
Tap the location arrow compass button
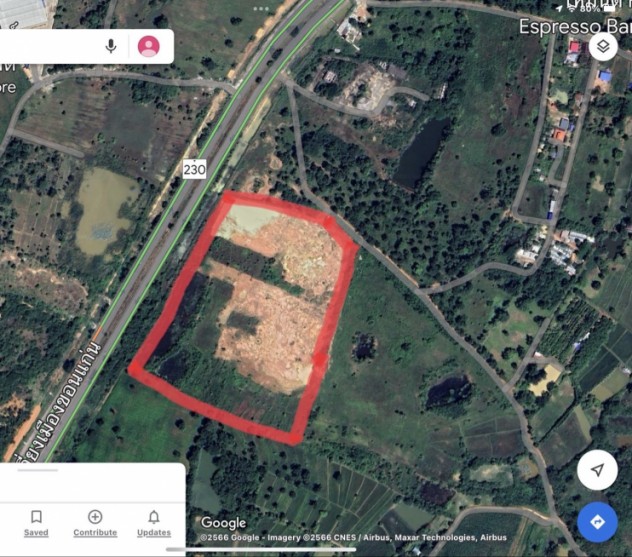pos(597,470)
